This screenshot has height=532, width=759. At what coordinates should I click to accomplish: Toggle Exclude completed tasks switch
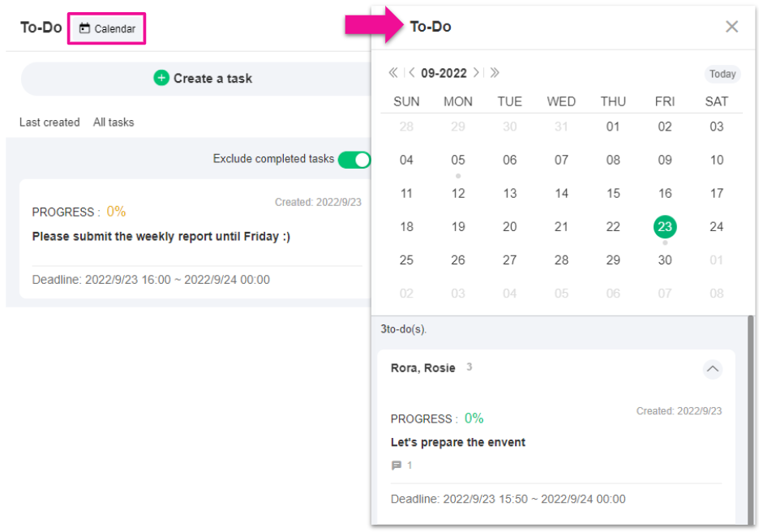tap(354, 160)
